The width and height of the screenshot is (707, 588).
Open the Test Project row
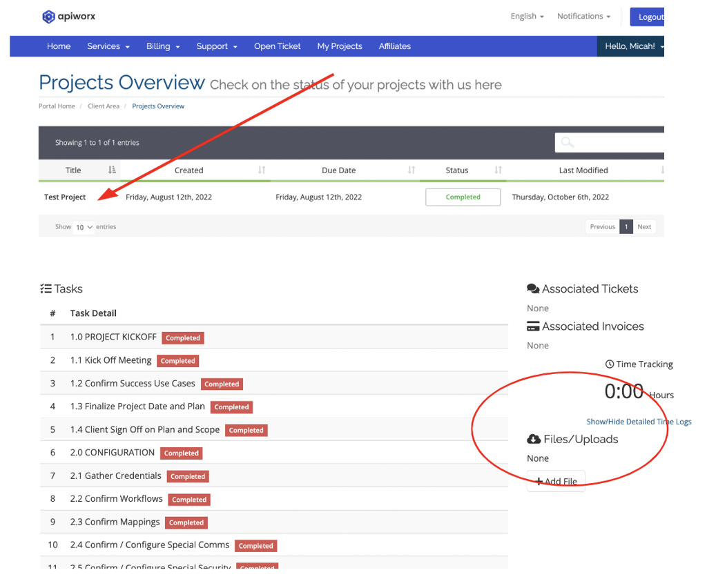pyautogui.click(x=65, y=197)
